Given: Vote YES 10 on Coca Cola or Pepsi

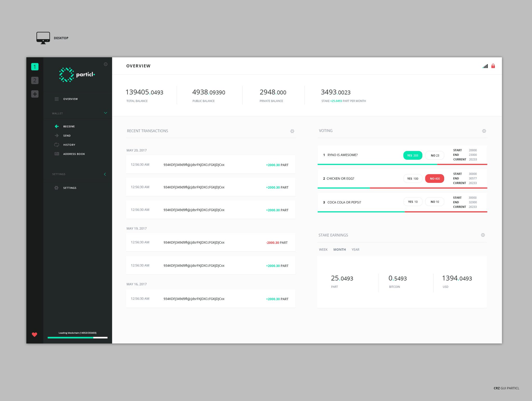Looking at the screenshot, I should 413,202.
